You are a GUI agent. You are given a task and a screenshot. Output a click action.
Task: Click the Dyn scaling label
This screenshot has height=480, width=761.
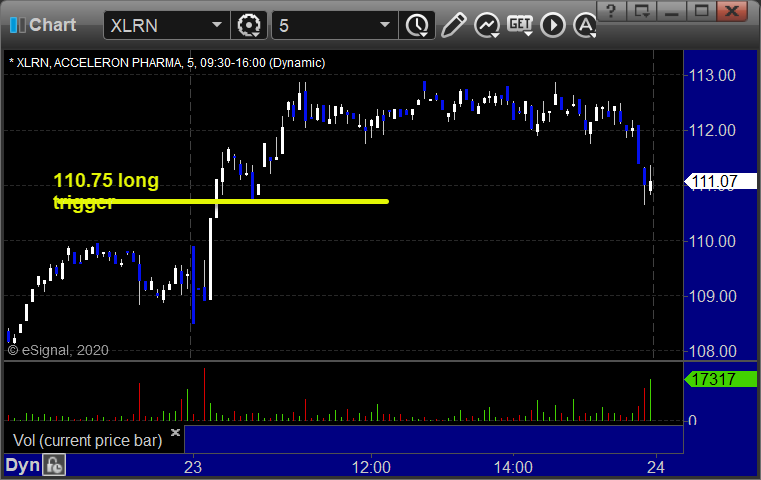click(x=22, y=465)
